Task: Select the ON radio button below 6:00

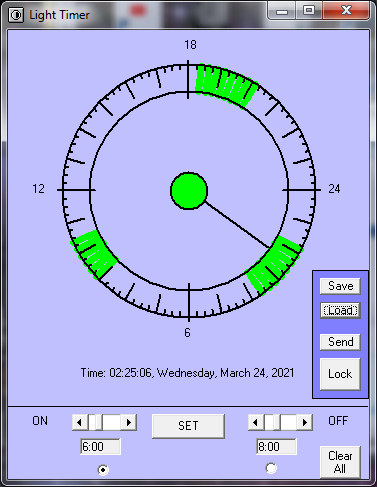Action: (103, 470)
